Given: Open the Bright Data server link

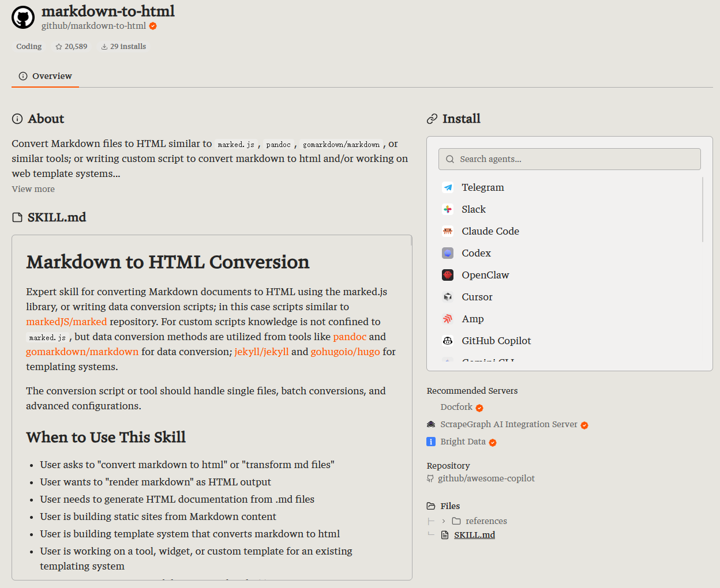Looking at the screenshot, I should point(463,442).
